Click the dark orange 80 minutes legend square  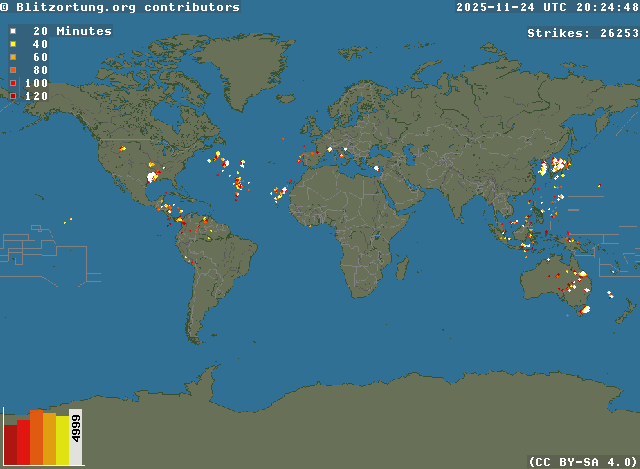coord(12,70)
